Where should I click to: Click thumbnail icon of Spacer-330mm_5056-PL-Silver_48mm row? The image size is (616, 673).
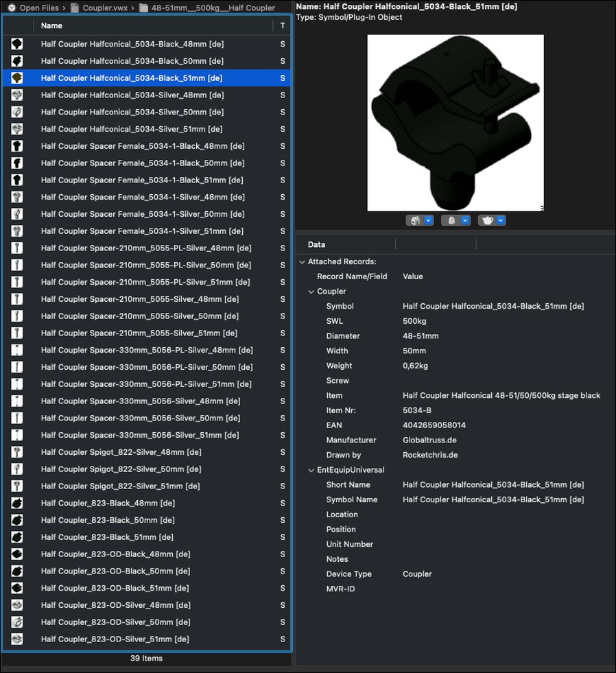pyautogui.click(x=16, y=350)
